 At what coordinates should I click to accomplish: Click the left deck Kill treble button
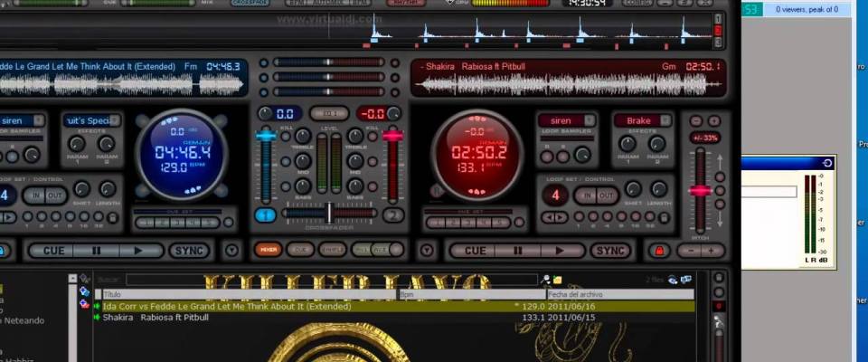286,137
